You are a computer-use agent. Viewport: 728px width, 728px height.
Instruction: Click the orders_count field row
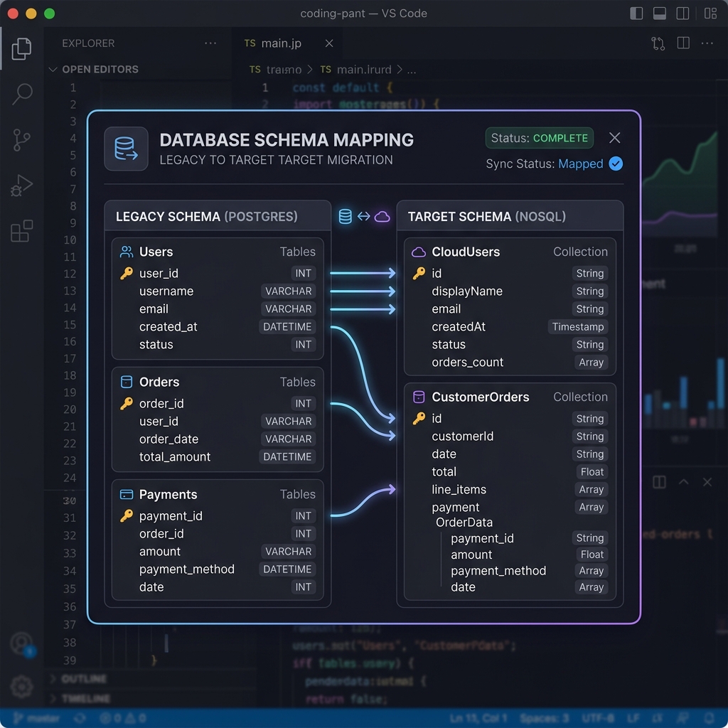click(510, 362)
